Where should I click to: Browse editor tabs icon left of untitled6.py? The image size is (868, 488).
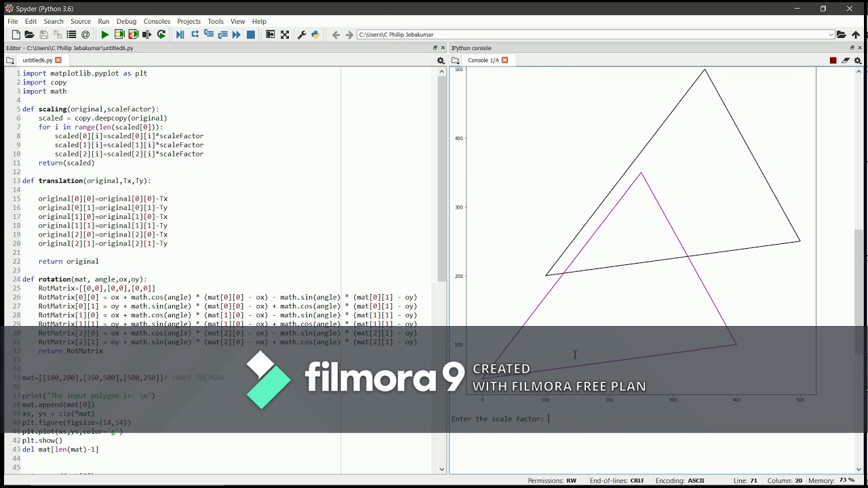coord(9,60)
